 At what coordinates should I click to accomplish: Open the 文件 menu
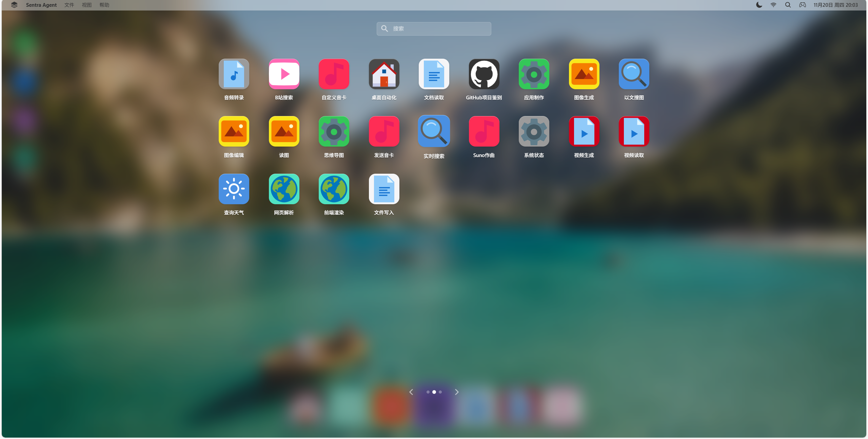tap(69, 5)
